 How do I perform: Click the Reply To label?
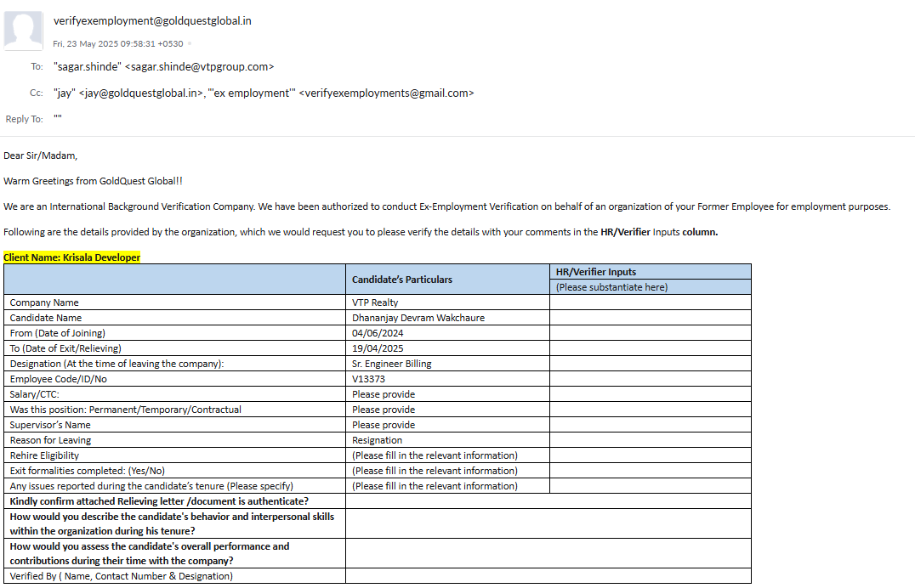(25, 119)
